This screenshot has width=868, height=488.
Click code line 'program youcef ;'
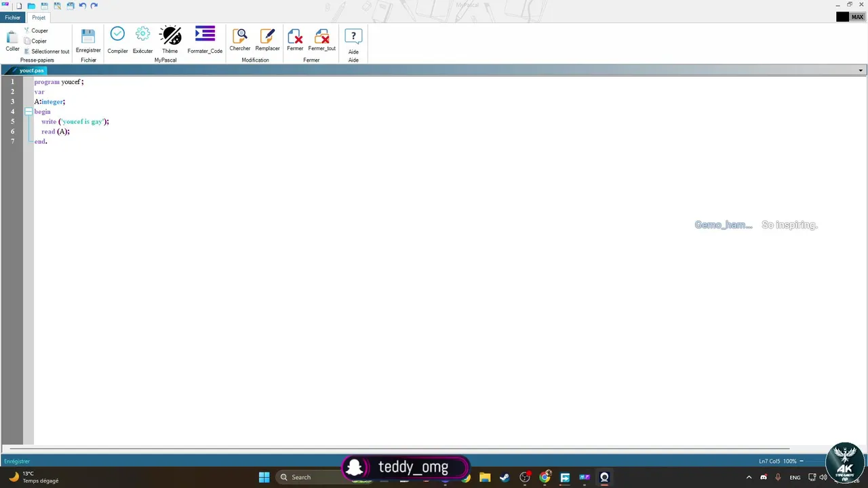[59, 81]
